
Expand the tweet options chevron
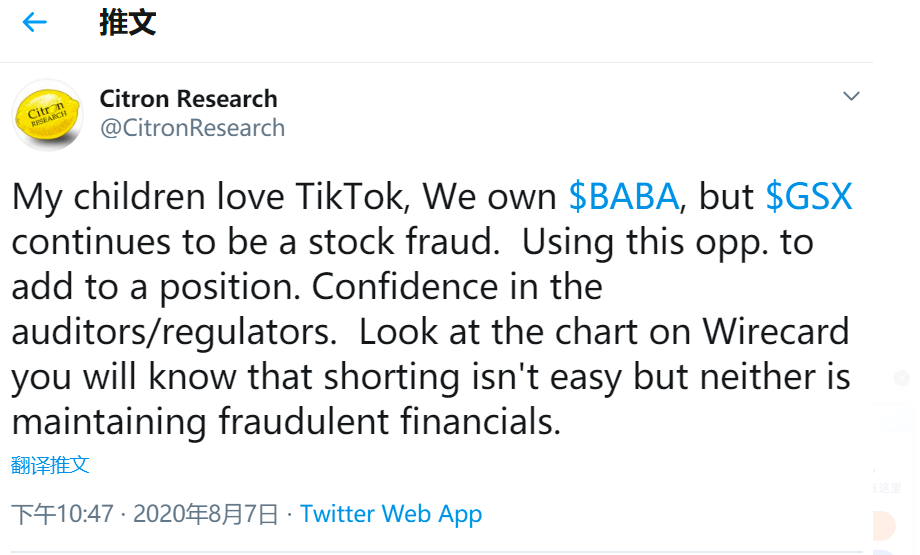[x=851, y=97]
